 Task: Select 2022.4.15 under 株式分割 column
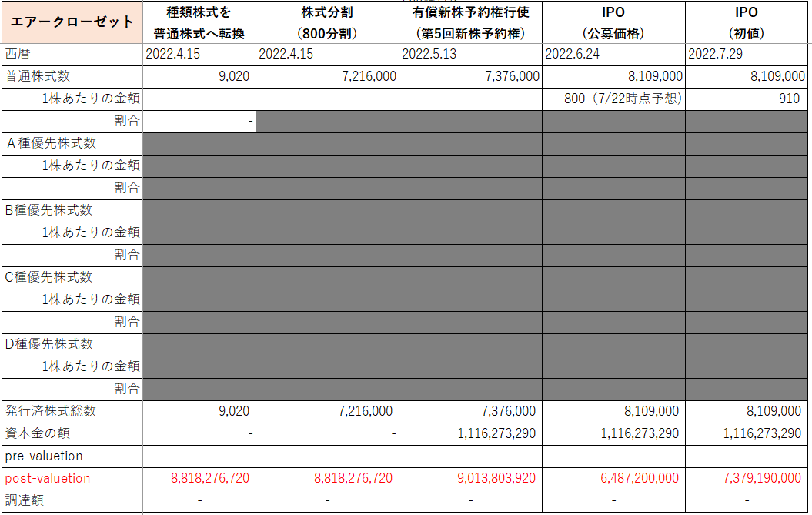click(x=286, y=54)
